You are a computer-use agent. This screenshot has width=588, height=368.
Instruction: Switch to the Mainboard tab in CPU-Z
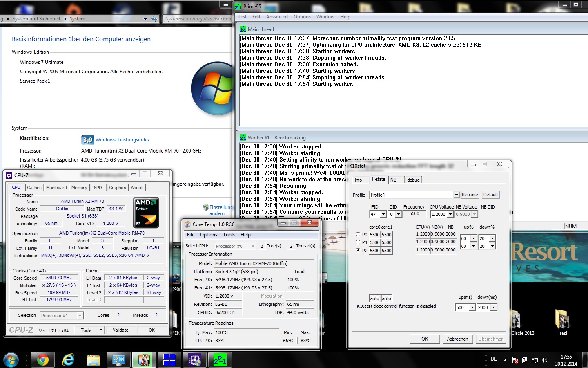56,188
